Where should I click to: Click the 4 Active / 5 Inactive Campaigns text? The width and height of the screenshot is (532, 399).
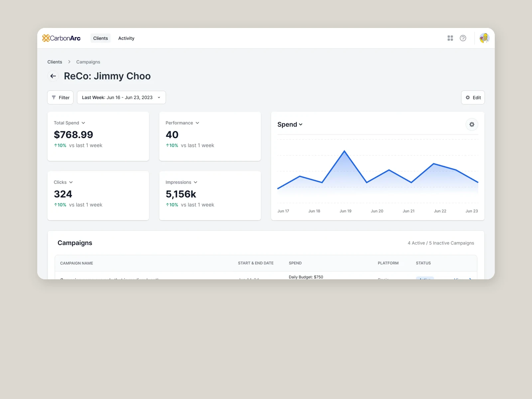(x=441, y=243)
